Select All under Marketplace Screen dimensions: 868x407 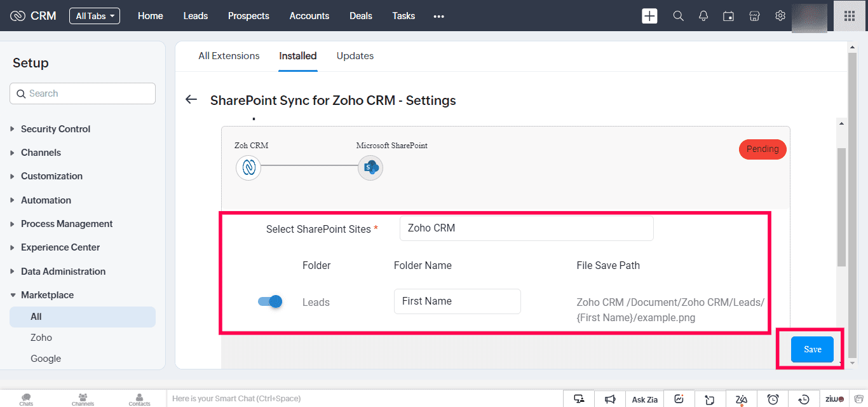tap(83, 317)
